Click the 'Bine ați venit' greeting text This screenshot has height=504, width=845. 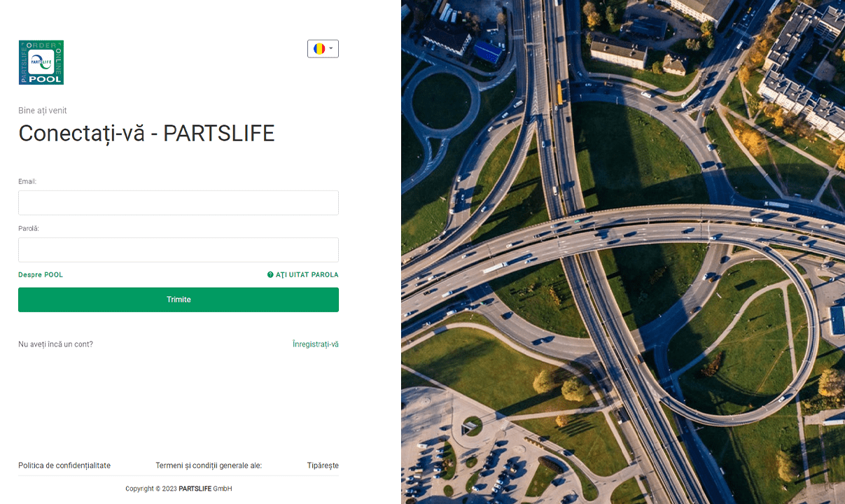(x=43, y=111)
